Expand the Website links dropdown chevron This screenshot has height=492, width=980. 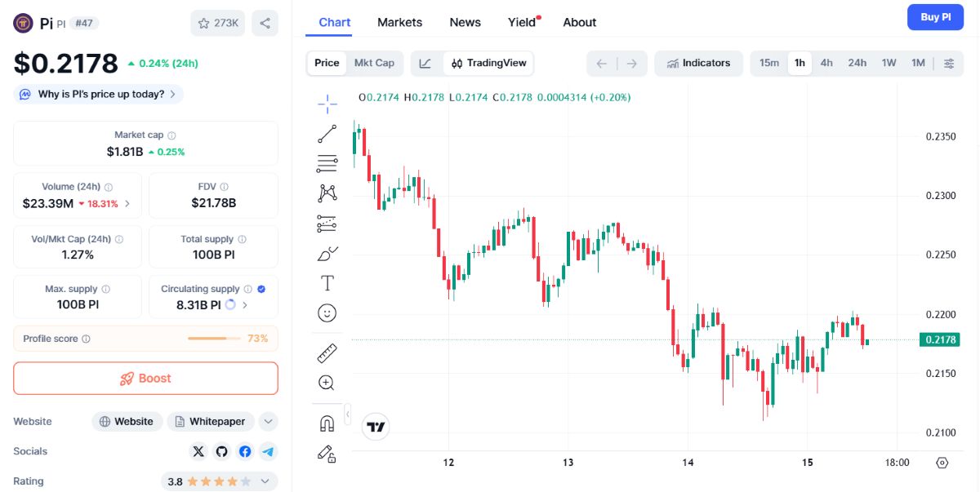tap(268, 422)
